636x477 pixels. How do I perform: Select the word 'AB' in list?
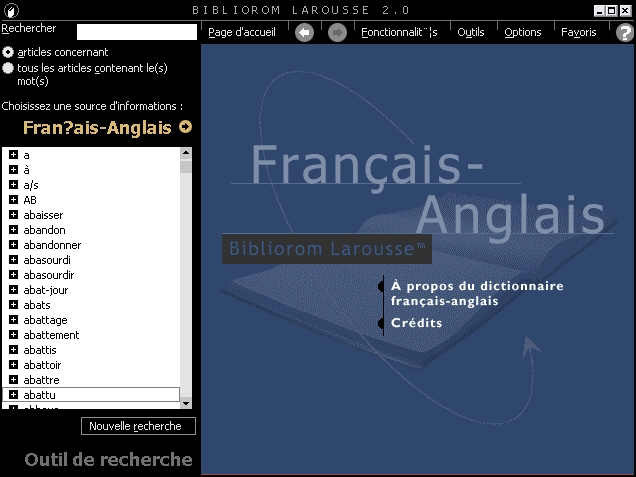pyautogui.click(x=30, y=200)
